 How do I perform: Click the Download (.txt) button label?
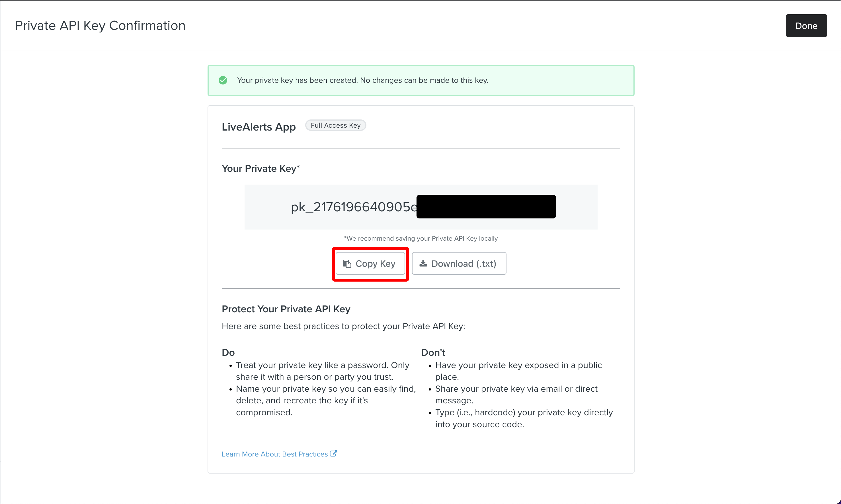(463, 264)
